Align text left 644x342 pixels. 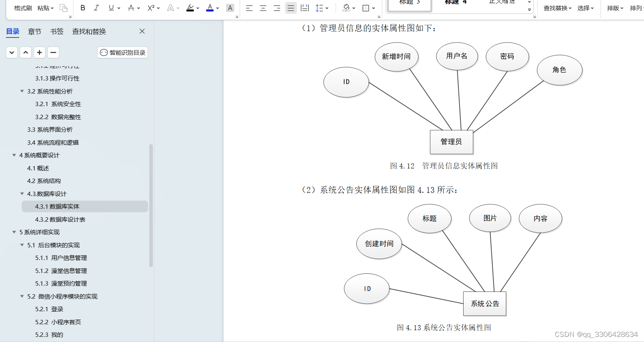[249, 8]
